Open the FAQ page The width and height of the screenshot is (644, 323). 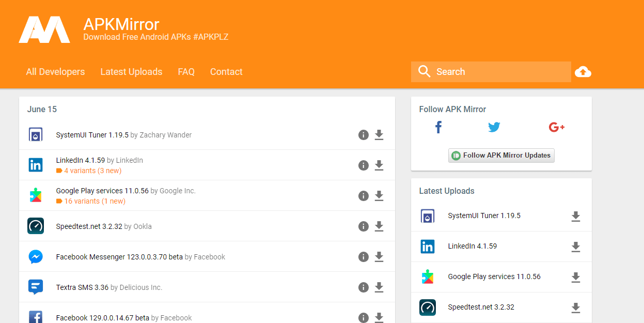186,72
